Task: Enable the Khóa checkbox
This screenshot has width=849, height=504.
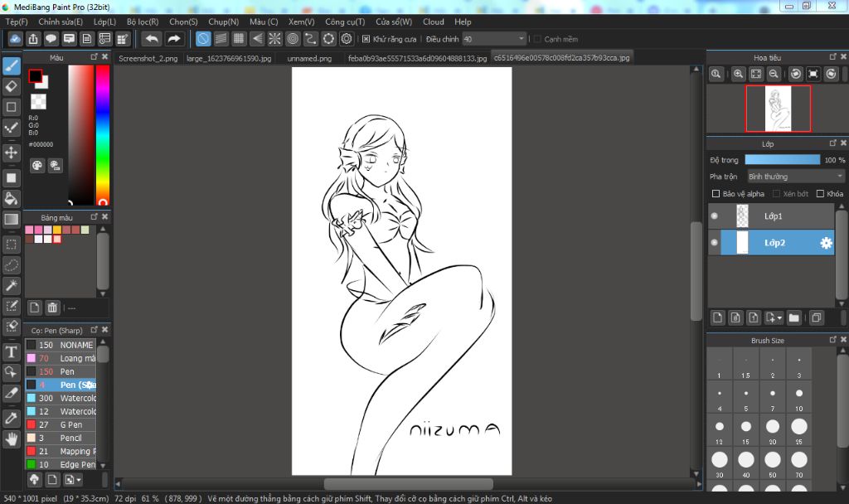Action: (820, 194)
